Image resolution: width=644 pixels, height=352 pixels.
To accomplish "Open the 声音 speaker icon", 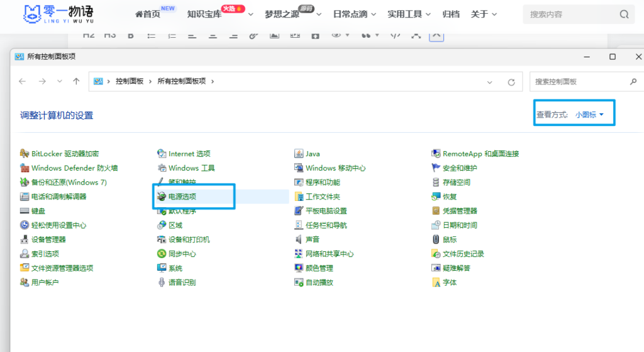I will click(x=299, y=239).
